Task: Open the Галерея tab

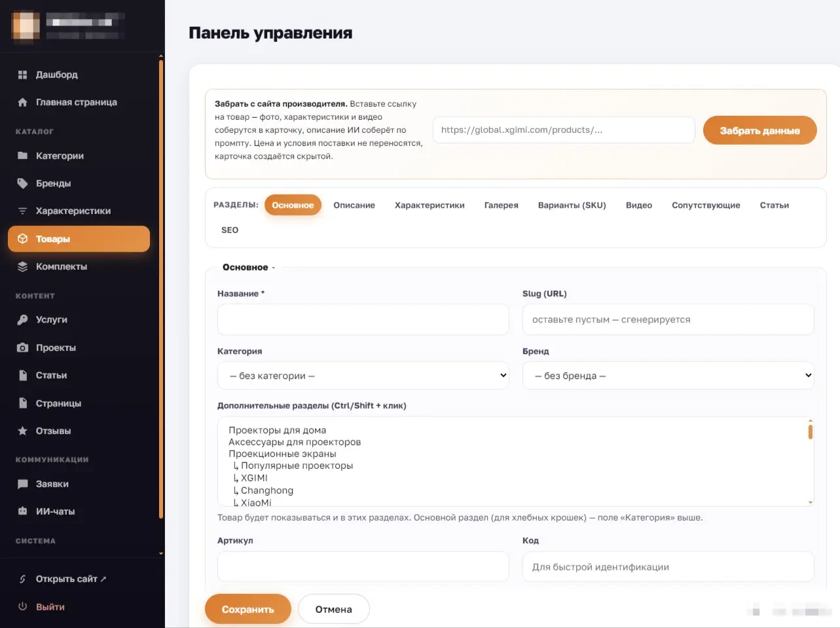Action: (502, 205)
